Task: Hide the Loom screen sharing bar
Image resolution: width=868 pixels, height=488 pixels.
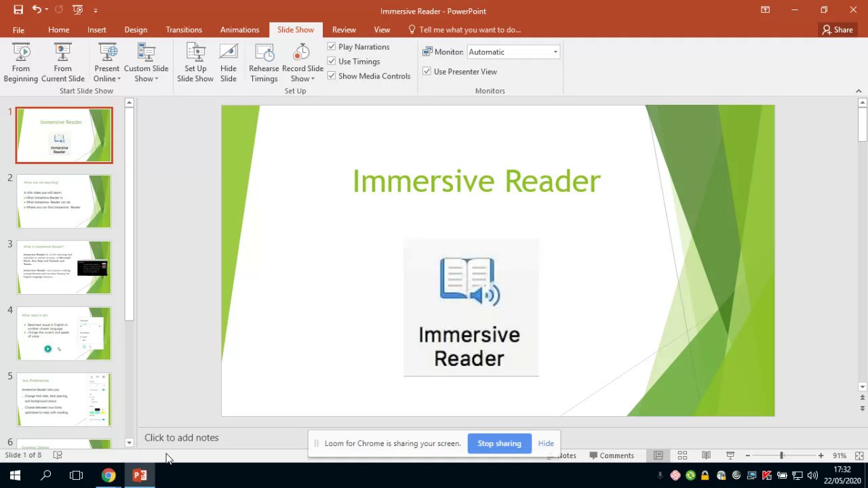Action: coord(546,443)
